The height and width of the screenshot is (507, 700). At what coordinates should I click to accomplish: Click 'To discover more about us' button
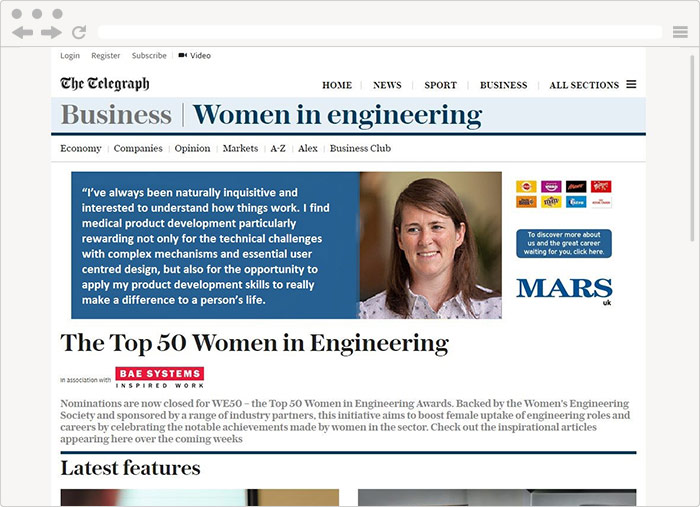point(564,243)
